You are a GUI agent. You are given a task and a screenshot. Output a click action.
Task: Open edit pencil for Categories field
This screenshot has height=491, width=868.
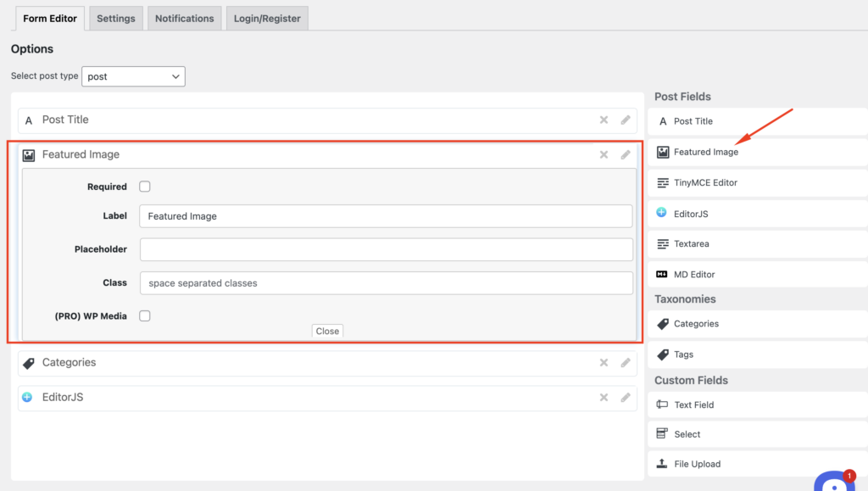point(626,363)
